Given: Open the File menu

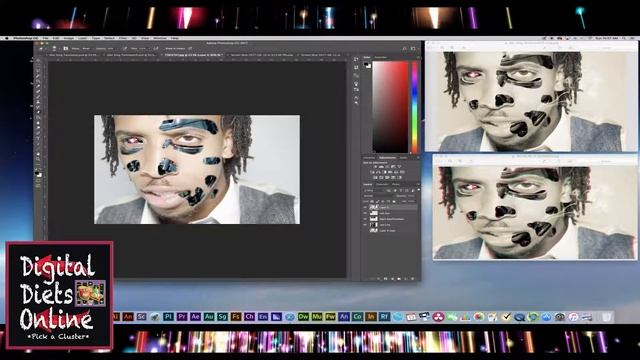Looking at the screenshot, I should 46,38.
